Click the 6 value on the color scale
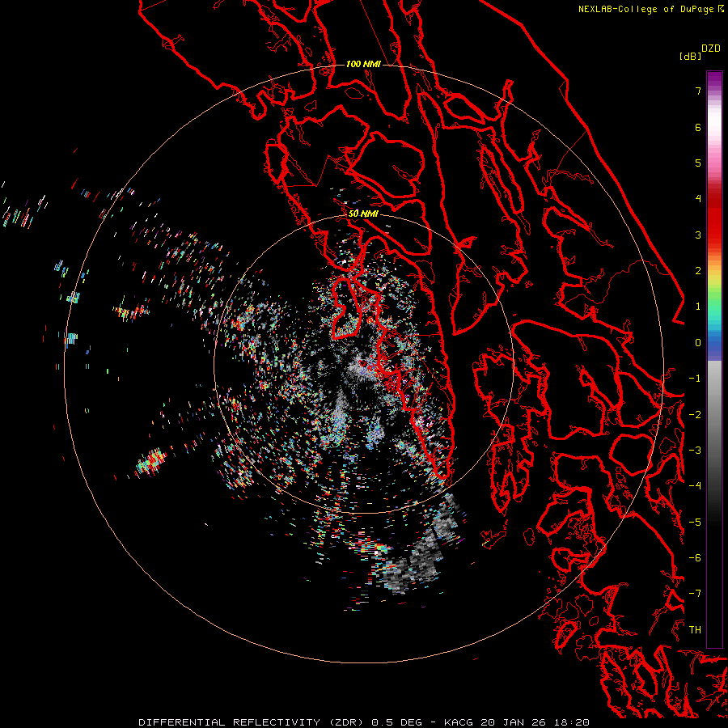Viewport: 728px width, 728px height. coord(698,127)
